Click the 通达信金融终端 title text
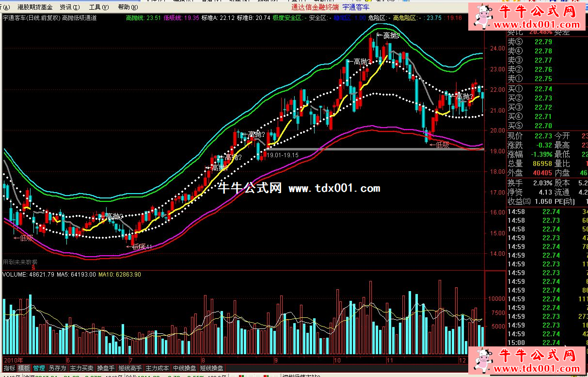Screen dimensions: 588x377 coord(315,7)
